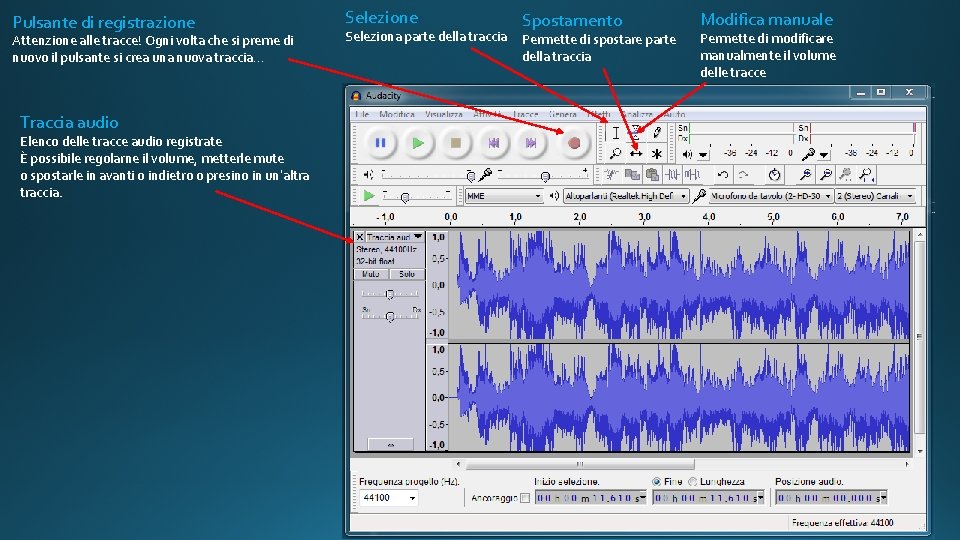This screenshot has width=960, height=540.
Task: Click the Fit Selection zoom icon
Action: [x=846, y=175]
